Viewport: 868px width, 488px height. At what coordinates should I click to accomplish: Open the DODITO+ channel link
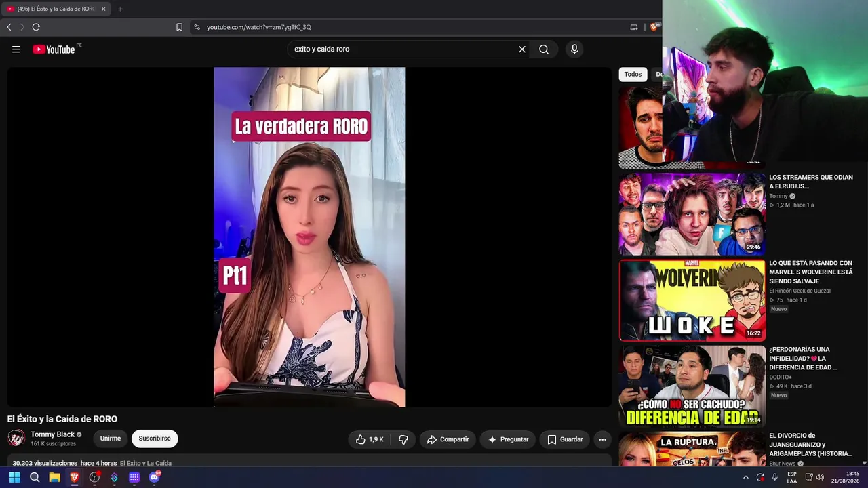tap(781, 377)
